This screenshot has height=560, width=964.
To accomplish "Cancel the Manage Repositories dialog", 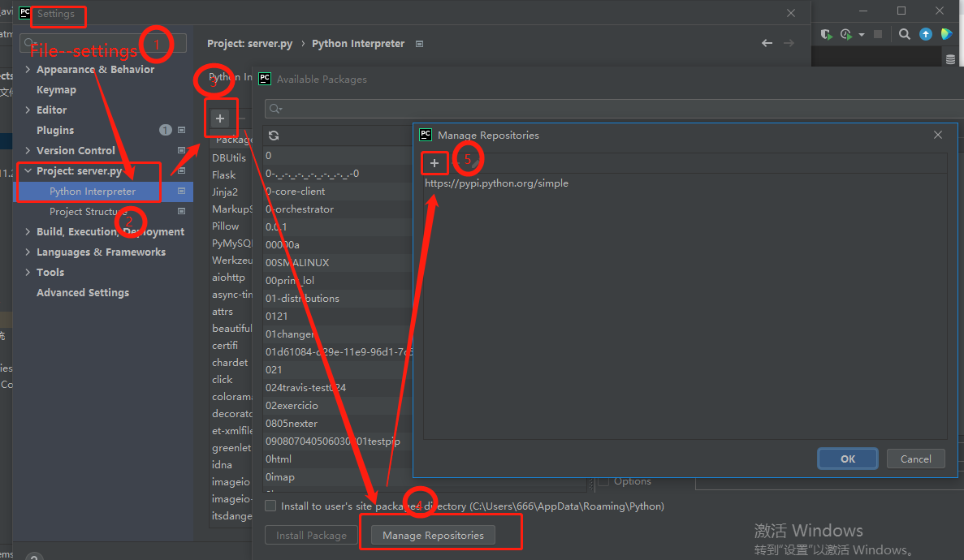I will point(915,459).
